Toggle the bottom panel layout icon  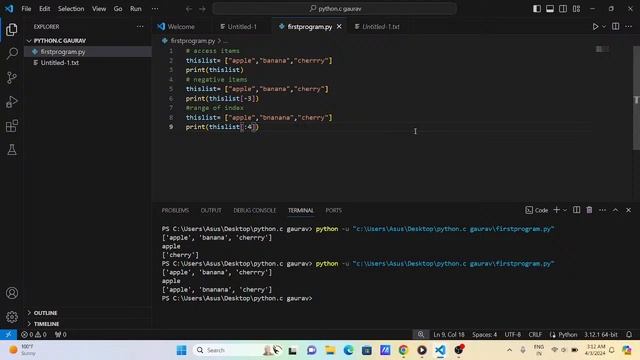(550, 9)
